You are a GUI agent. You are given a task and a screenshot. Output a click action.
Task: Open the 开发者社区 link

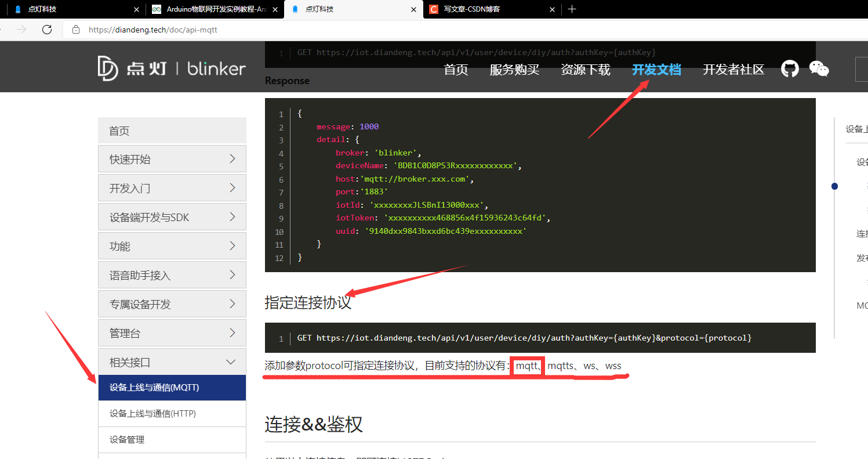tap(733, 69)
